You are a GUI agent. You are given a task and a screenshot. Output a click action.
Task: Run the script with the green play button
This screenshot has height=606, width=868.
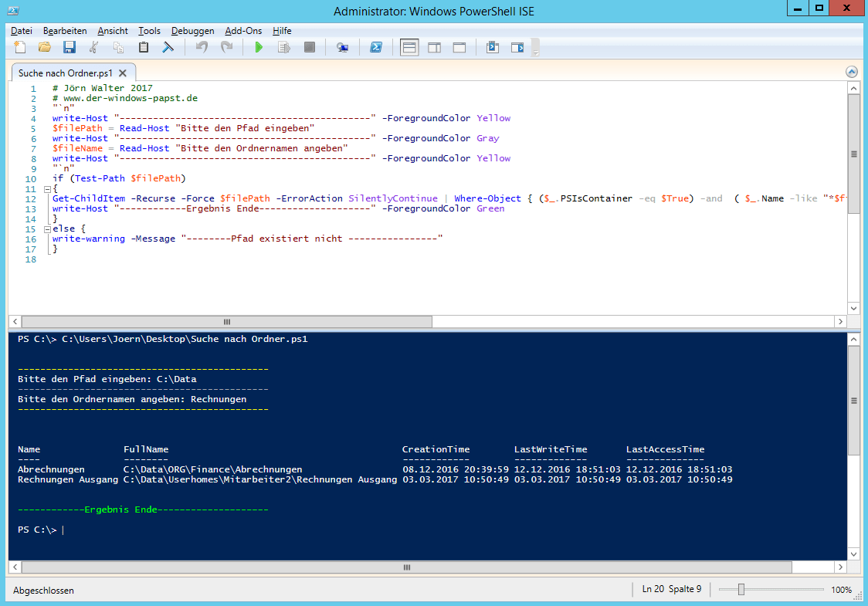(x=259, y=48)
